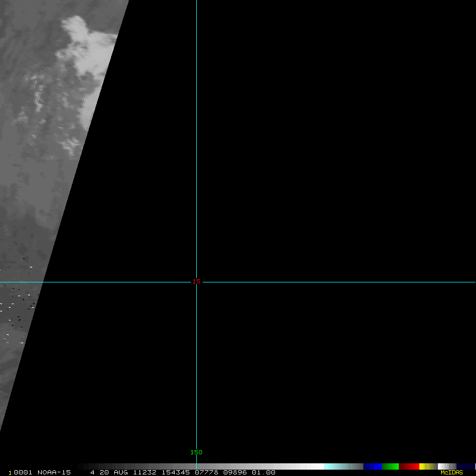Click the intersection of the two grid lines
This screenshot has height=476, width=476.
tap(196, 282)
